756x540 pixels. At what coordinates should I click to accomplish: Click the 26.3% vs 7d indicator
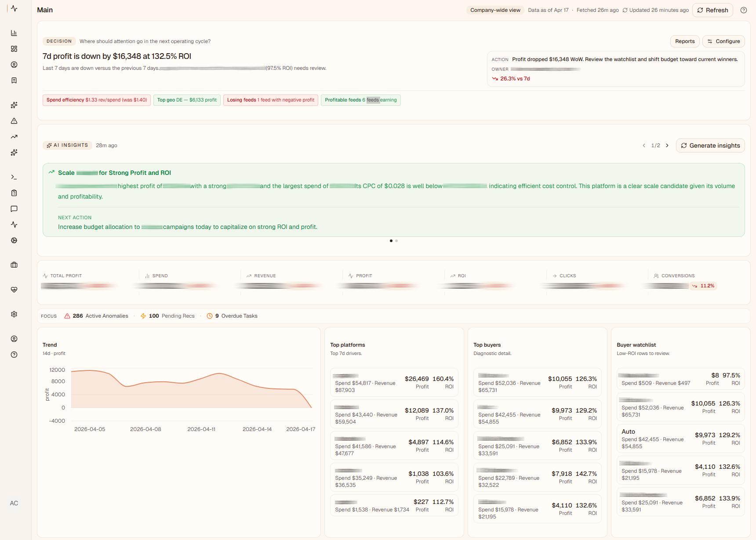tap(511, 79)
